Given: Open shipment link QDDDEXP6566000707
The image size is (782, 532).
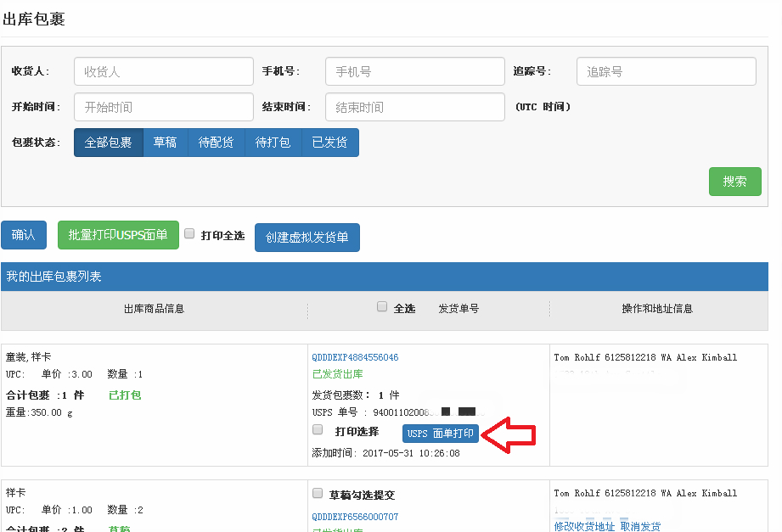Looking at the screenshot, I should click(x=355, y=517).
